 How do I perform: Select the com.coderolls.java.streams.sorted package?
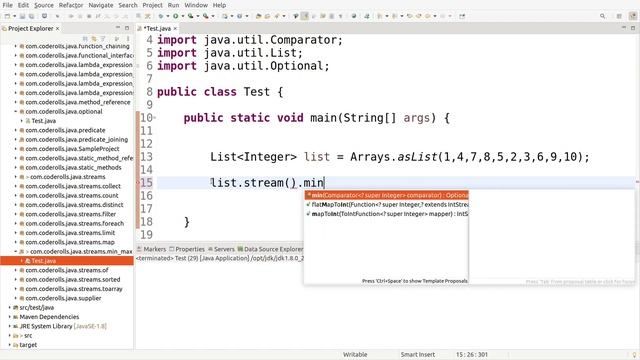pyautogui.click(x=73, y=280)
